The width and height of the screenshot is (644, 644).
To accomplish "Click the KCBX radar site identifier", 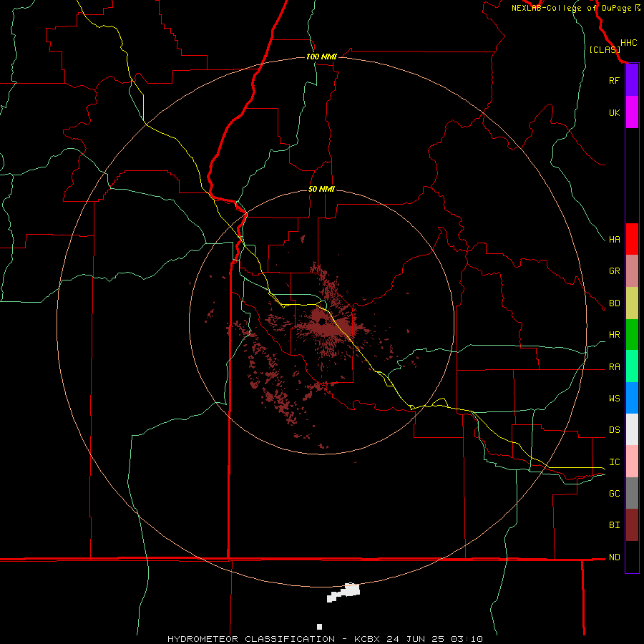I will tap(367, 639).
